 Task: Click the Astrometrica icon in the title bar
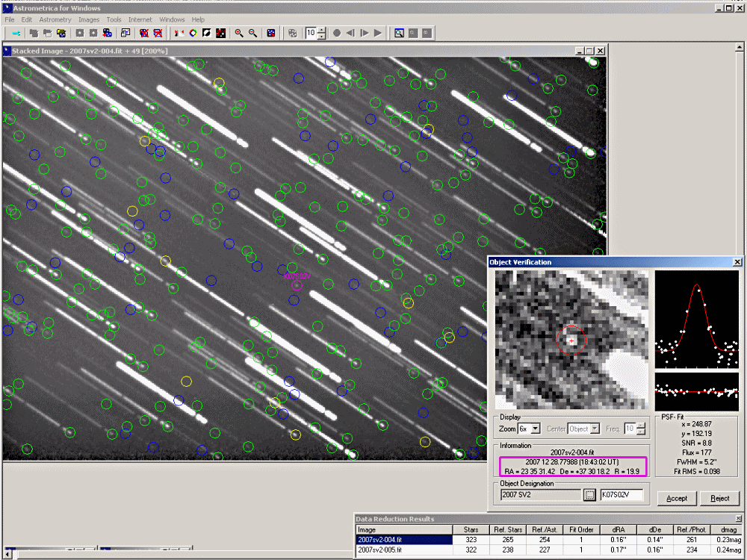coord(6,7)
